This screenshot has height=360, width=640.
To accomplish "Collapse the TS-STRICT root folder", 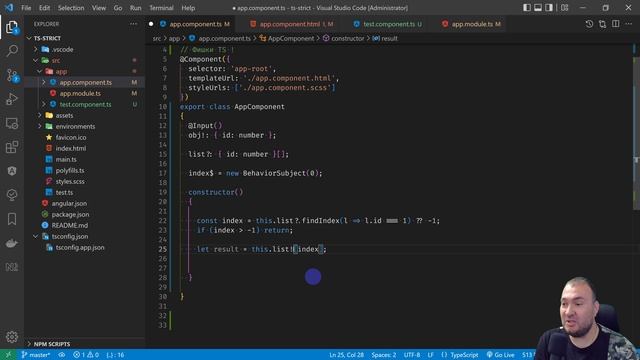I will point(29,38).
